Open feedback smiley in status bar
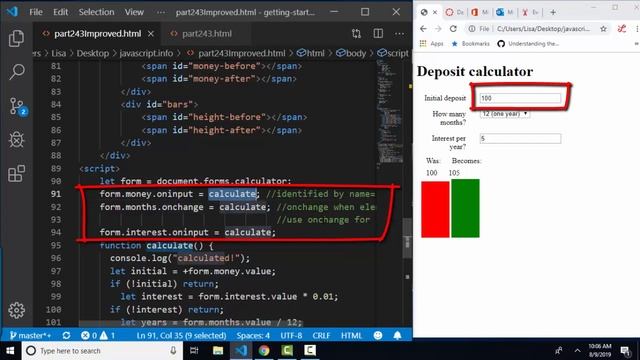The height and width of the screenshot is (360, 640). (378, 336)
